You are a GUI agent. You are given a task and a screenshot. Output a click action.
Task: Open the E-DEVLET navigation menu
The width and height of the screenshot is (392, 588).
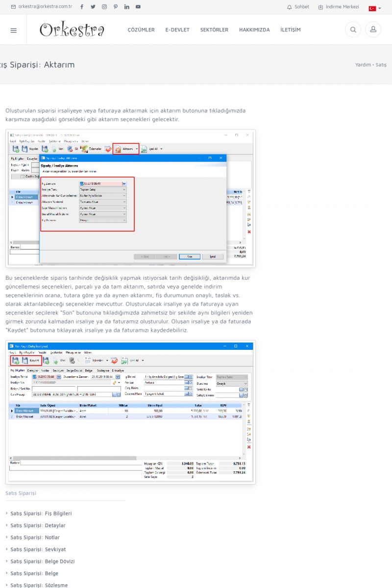pyautogui.click(x=177, y=30)
